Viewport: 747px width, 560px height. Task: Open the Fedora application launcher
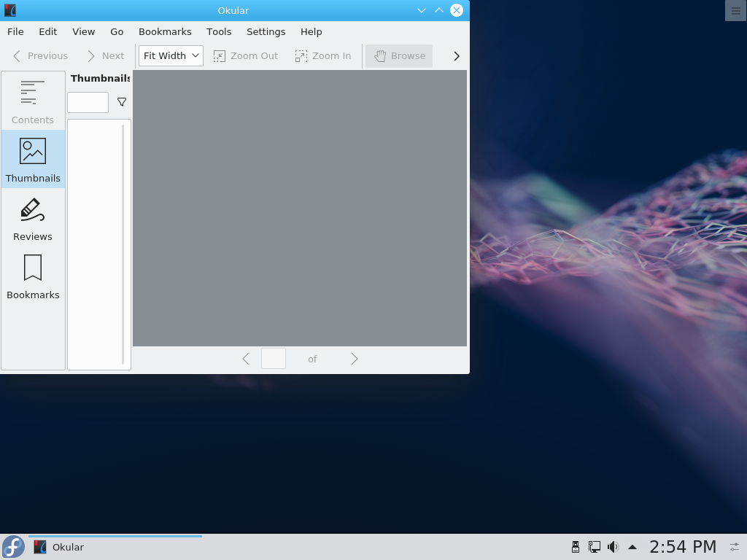[x=13, y=547]
